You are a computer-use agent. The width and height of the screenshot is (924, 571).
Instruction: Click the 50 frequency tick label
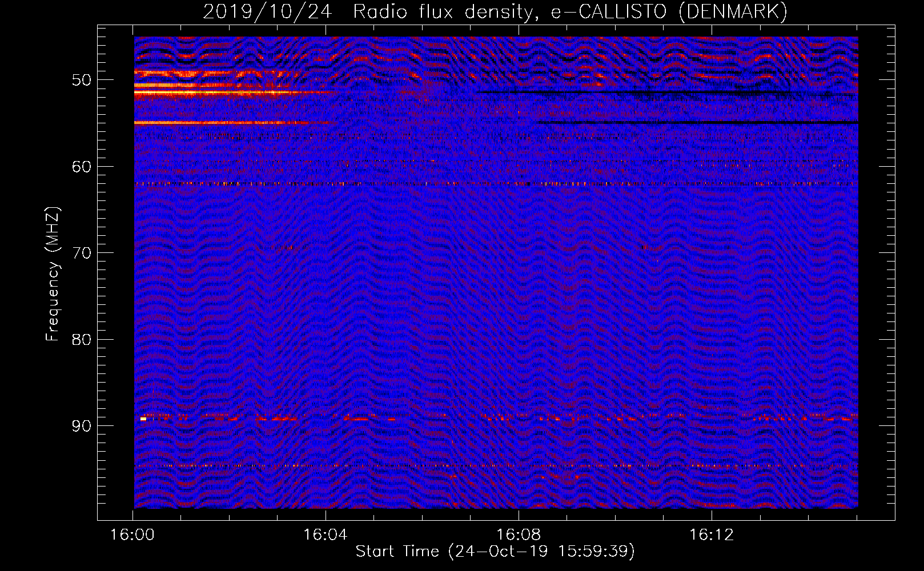click(x=82, y=80)
